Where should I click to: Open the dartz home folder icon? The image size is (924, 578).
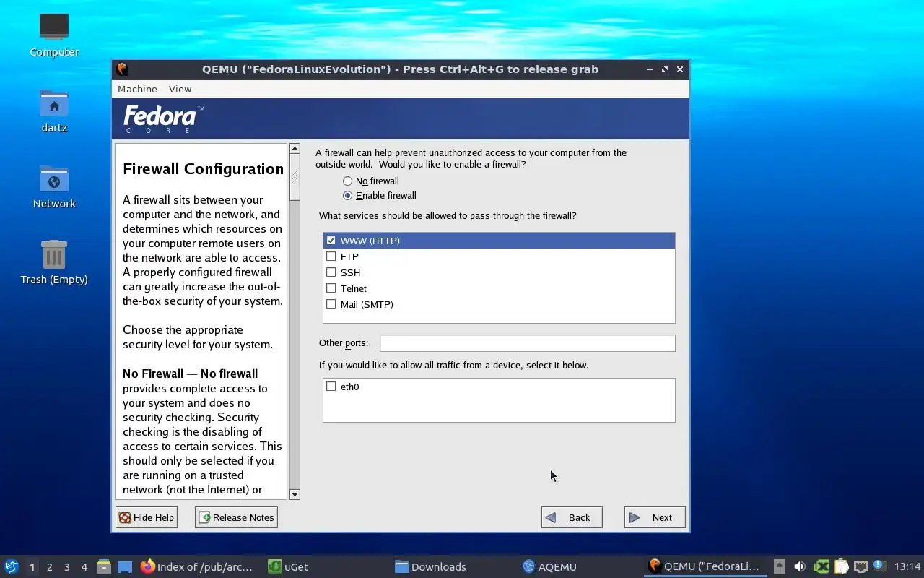coord(54,103)
